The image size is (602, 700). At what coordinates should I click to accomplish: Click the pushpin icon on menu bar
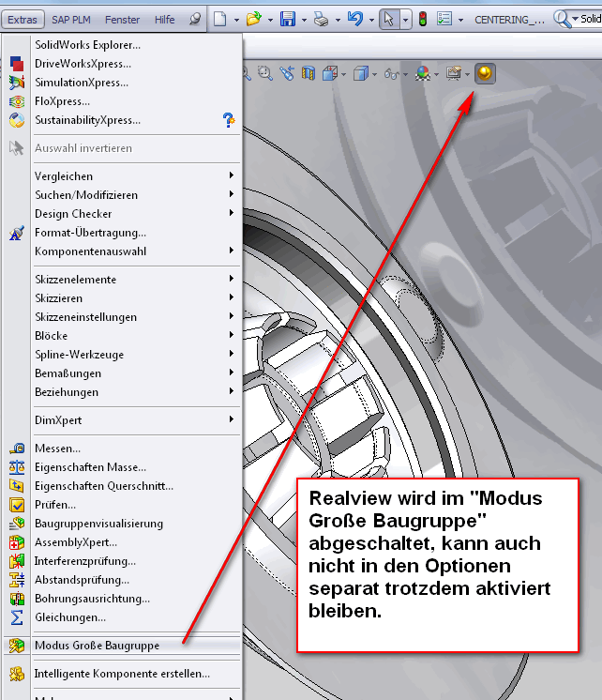click(194, 19)
